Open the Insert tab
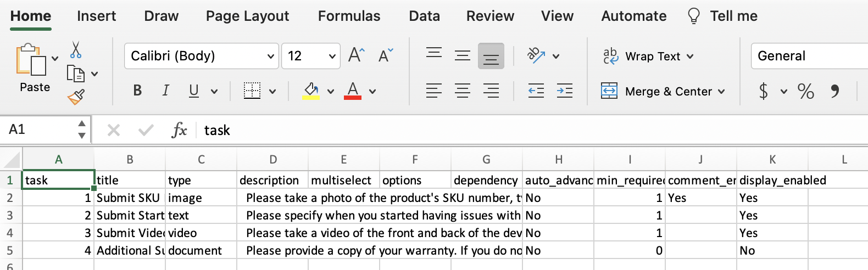 pyautogui.click(x=97, y=16)
